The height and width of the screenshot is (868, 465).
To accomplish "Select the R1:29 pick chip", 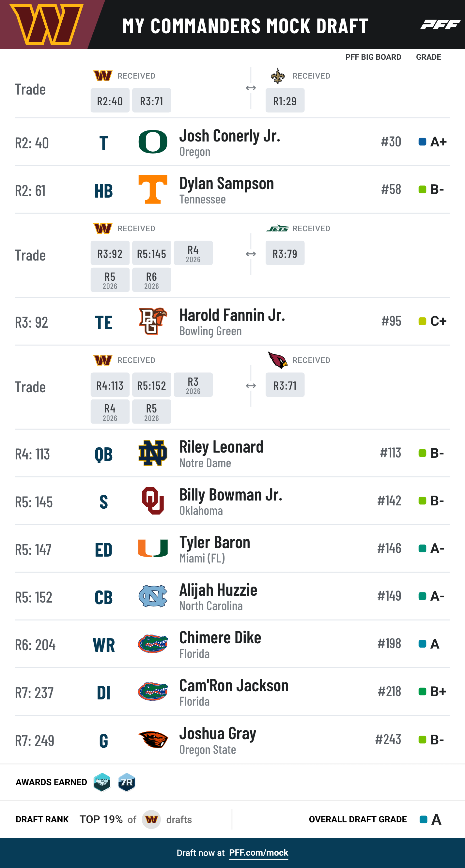I will [285, 100].
